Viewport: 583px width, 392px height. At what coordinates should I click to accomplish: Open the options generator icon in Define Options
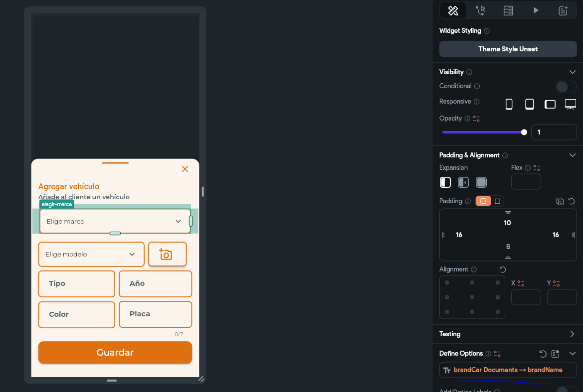pyautogui.click(x=555, y=354)
